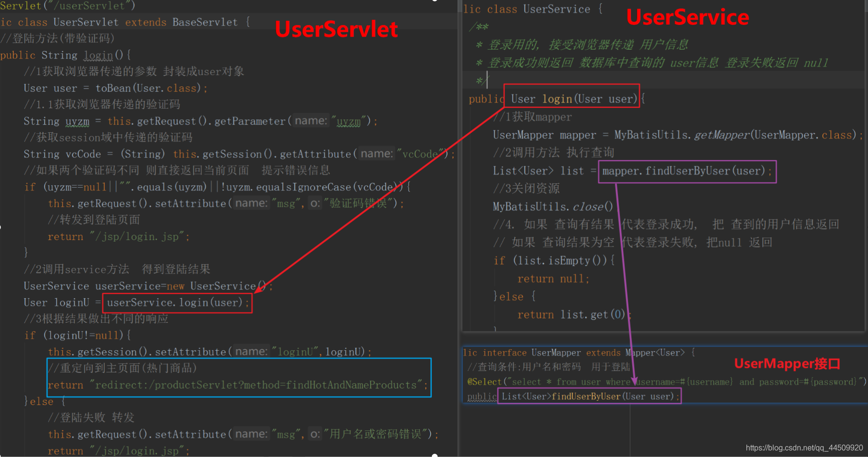The width and height of the screenshot is (868, 457).
Task: Click the 'class UserService {' declaration line
Action: pyautogui.click(x=533, y=9)
